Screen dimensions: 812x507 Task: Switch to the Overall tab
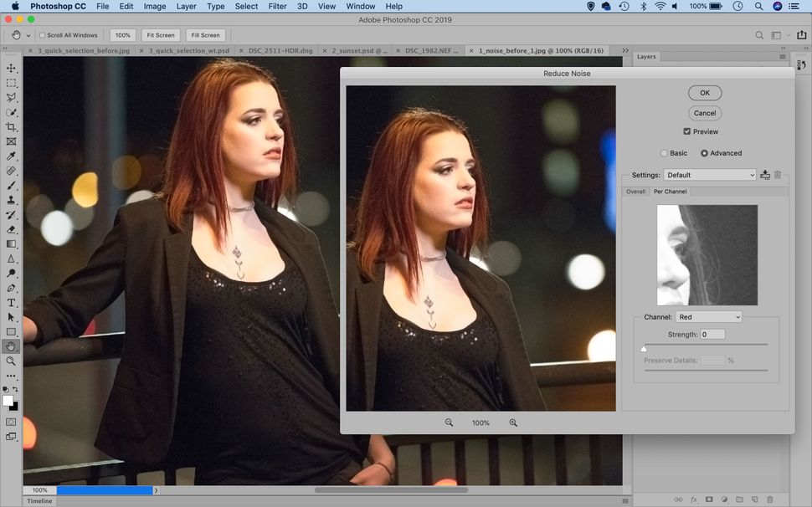coord(635,192)
